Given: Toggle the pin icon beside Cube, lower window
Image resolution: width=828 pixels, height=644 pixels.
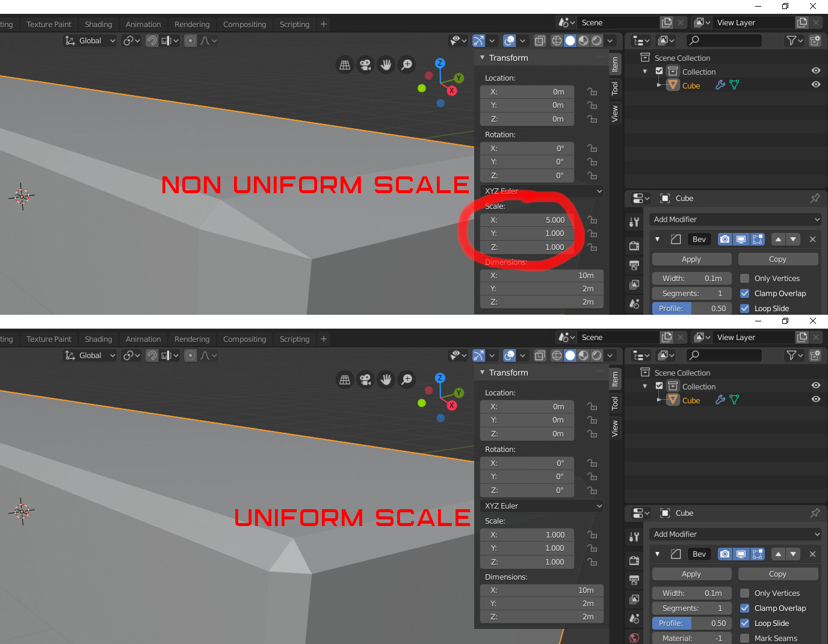Looking at the screenshot, I should tap(815, 513).
